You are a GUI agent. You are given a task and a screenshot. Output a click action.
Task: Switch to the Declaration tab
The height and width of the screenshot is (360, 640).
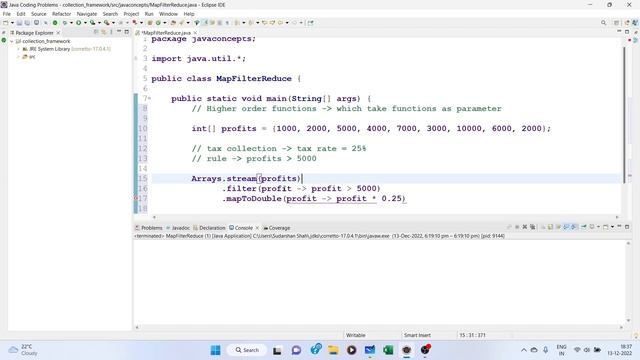point(209,228)
